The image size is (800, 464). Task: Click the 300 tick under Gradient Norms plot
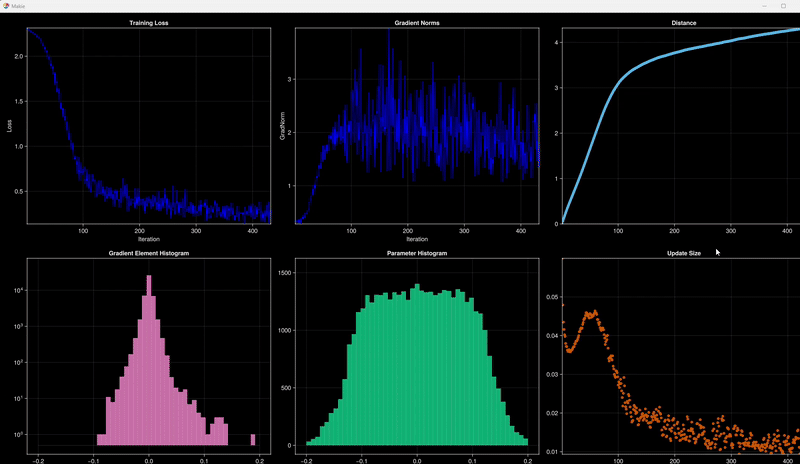coord(464,231)
